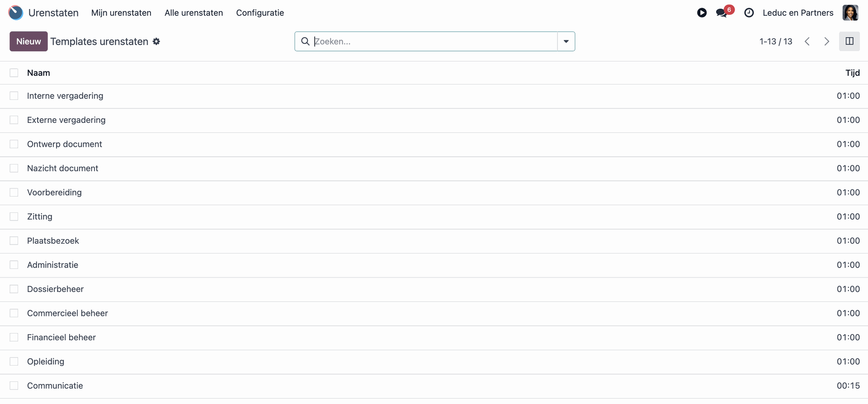Start the timer with the play icon
This screenshot has height=404, width=868.
(702, 13)
